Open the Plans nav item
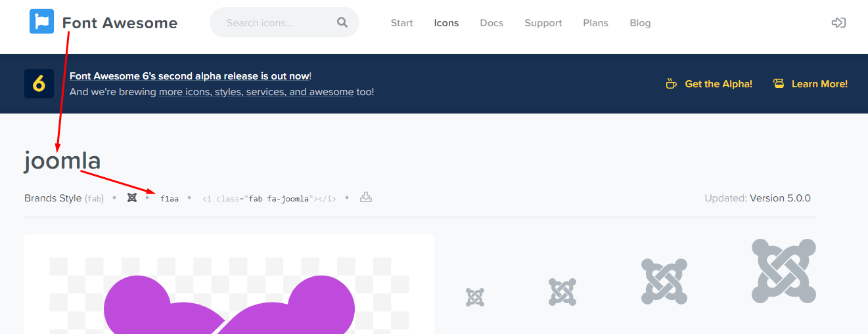 tap(596, 23)
